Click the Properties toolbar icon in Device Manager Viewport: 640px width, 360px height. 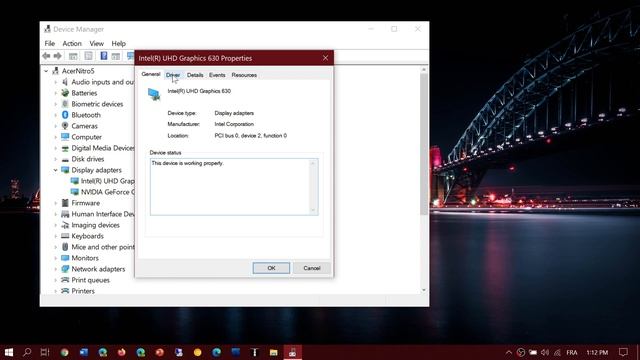tap(88, 56)
